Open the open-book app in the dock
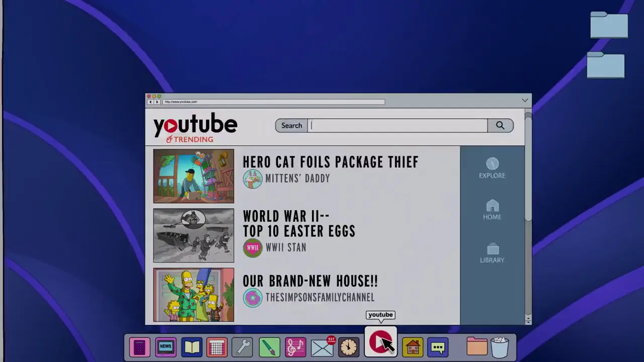This screenshot has height=362, width=644. pyautogui.click(x=192, y=347)
